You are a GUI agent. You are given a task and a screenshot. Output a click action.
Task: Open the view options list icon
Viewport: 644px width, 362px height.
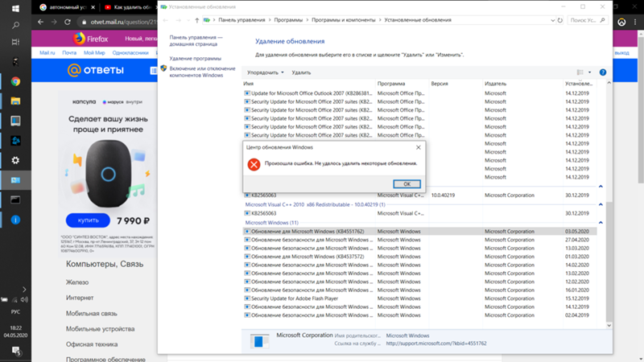point(580,72)
